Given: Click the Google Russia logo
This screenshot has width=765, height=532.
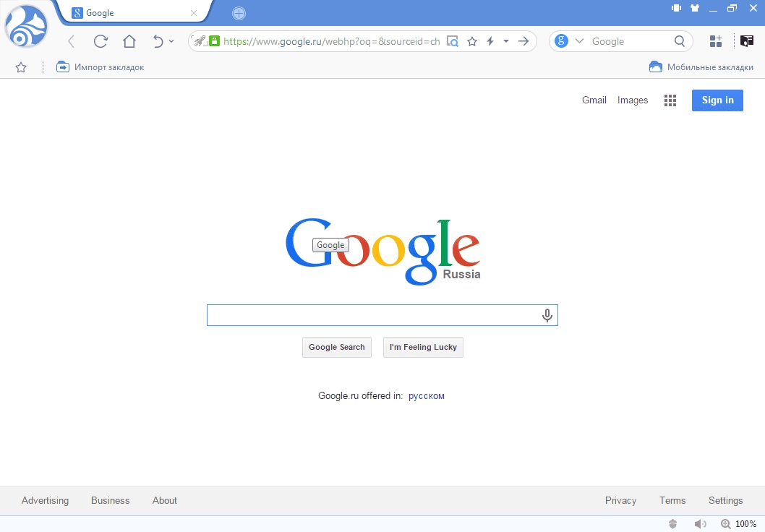Looking at the screenshot, I should [383, 251].
